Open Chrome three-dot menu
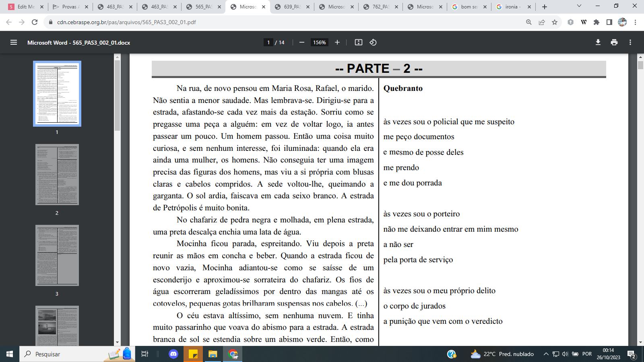The image size is (644, 362). [x=635, y=22]
